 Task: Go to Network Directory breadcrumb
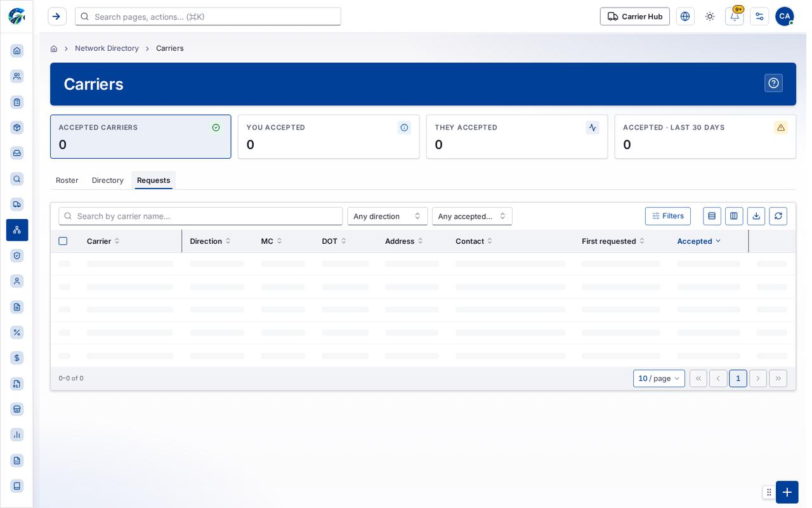[x=107, y=48]
